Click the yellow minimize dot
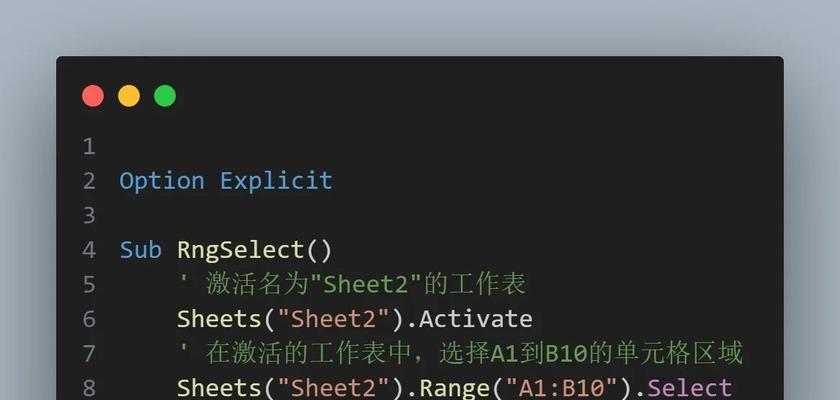Image resolution: width=840 pixels, height=400 pixels. 129,96
